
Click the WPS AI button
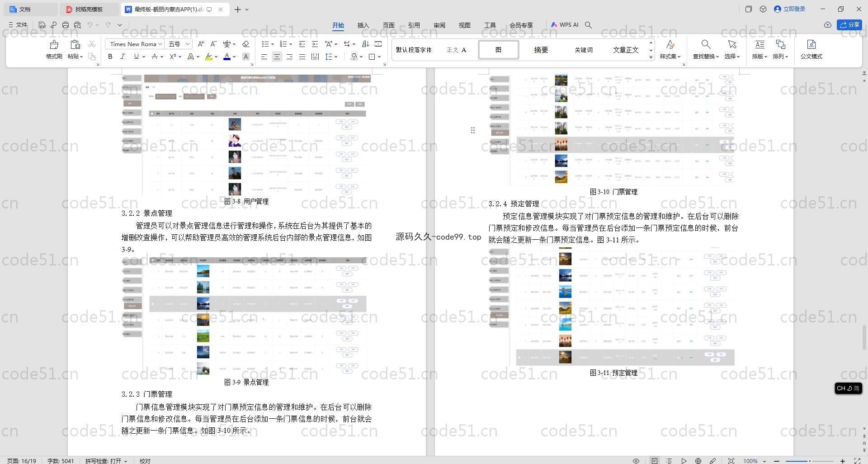click(x=564, y=25)
